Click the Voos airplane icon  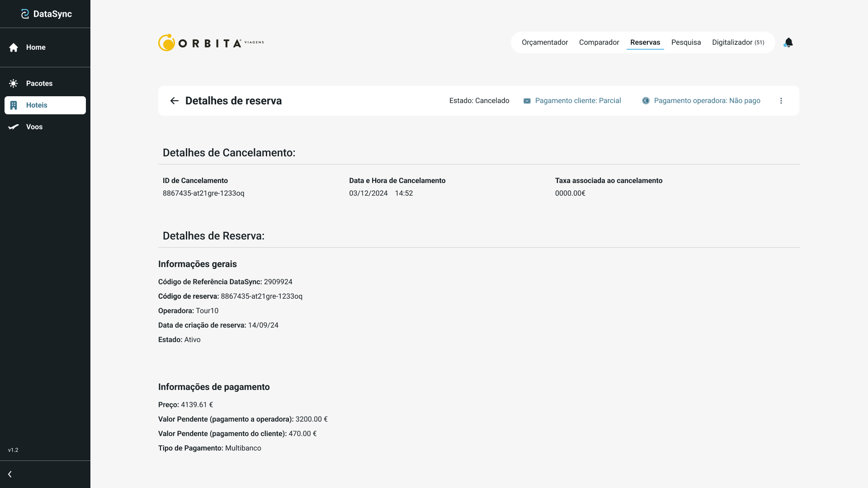[14, 127]
